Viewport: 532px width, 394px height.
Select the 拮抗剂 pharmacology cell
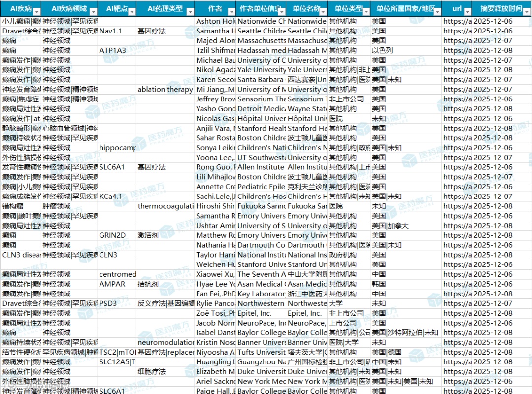pos(166,284)
